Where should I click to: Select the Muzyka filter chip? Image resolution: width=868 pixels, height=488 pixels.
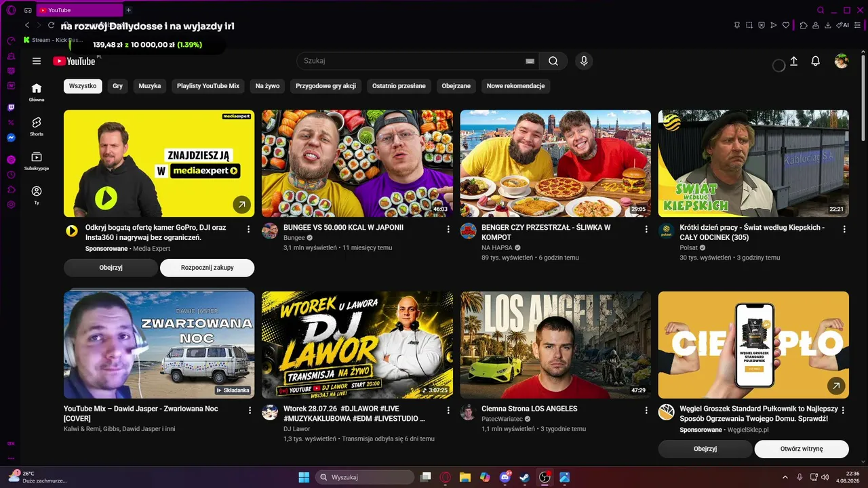(150, 86)
